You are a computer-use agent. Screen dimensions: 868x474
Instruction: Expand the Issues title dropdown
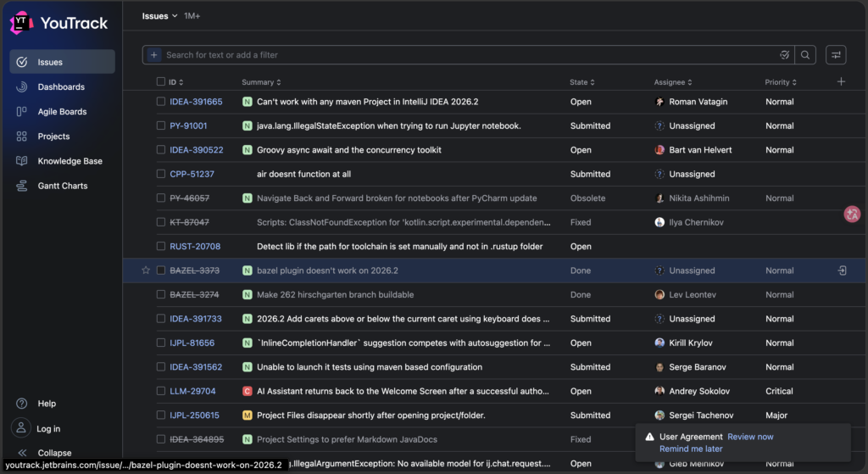(159, 16)
